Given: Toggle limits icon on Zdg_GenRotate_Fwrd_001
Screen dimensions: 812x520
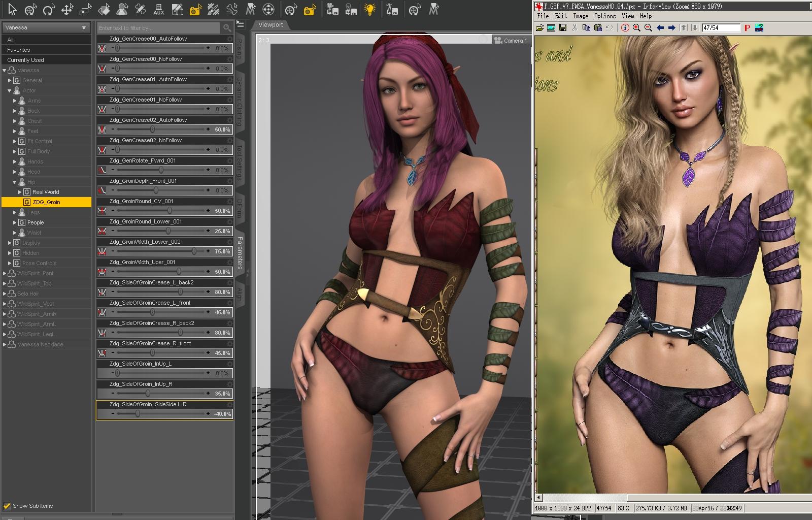Looking at the screenshot, I should (x=102, y=170).
